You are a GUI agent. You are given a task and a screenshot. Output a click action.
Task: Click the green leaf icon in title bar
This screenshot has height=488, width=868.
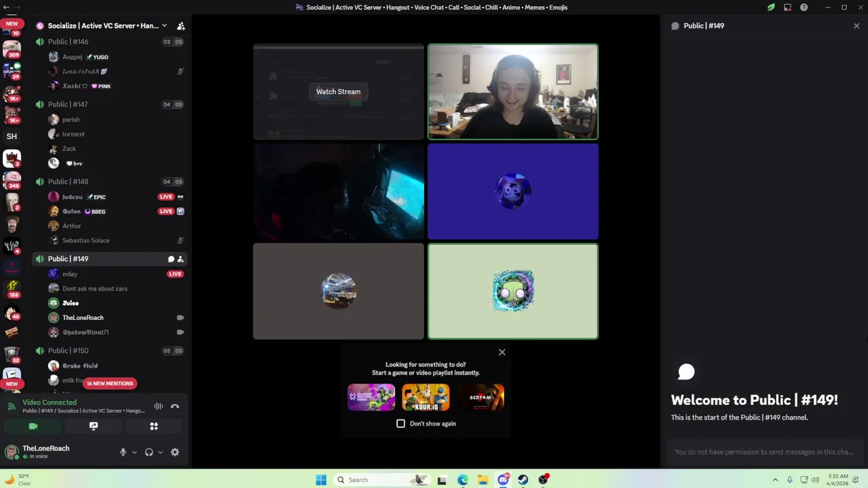(771, 7)
